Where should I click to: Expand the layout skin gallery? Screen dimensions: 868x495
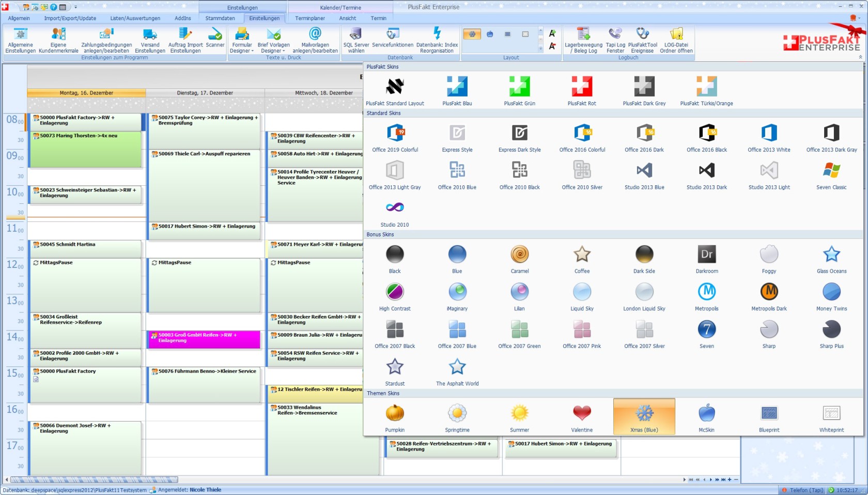540,48
